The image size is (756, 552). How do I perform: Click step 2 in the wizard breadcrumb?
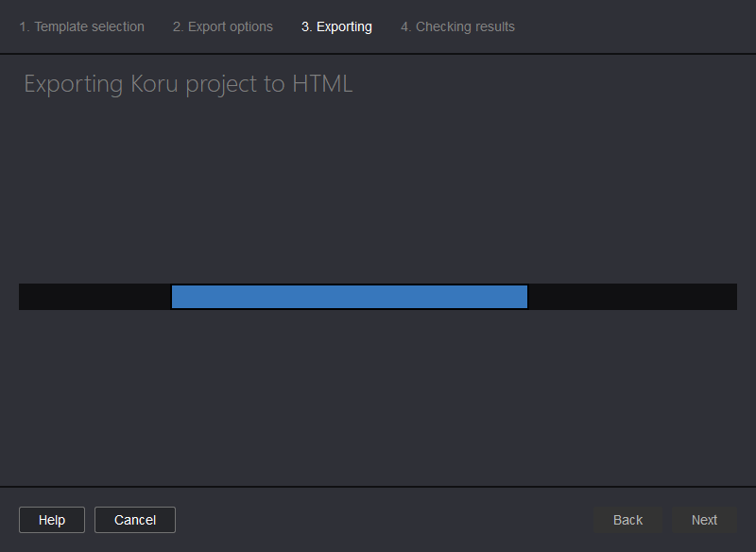(222, 26)
